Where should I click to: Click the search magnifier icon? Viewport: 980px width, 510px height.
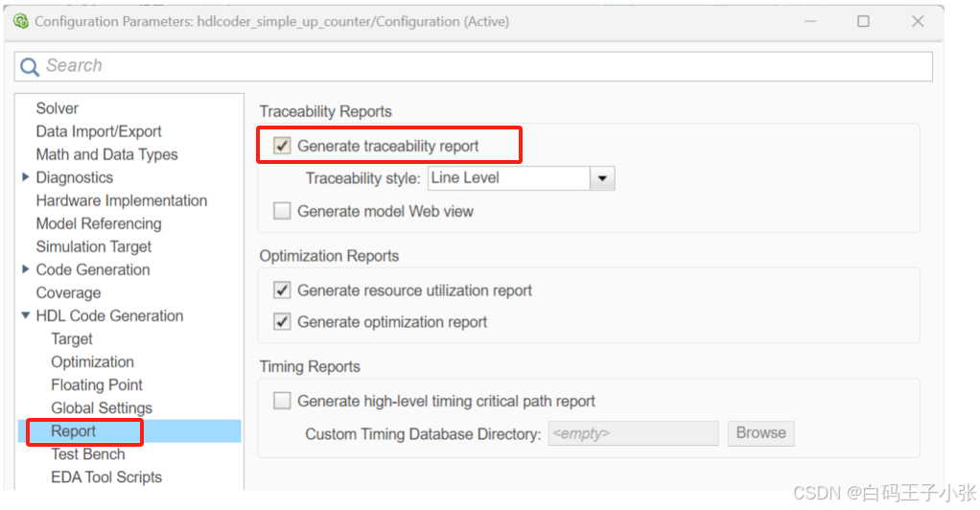30,66
